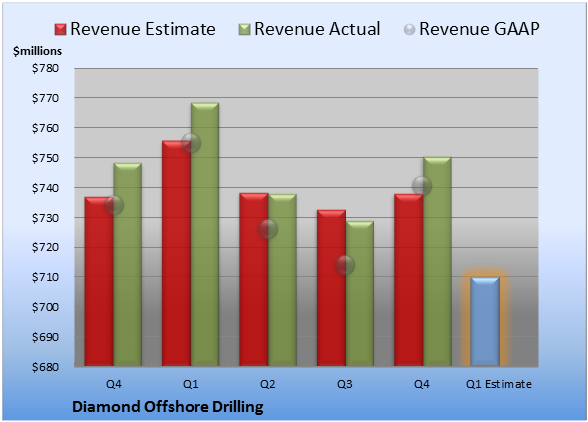Image resolution: width=588 pixels, height=422 pixels.
Task: Select the green actual bar for Q1
Action: coord(205,234)
